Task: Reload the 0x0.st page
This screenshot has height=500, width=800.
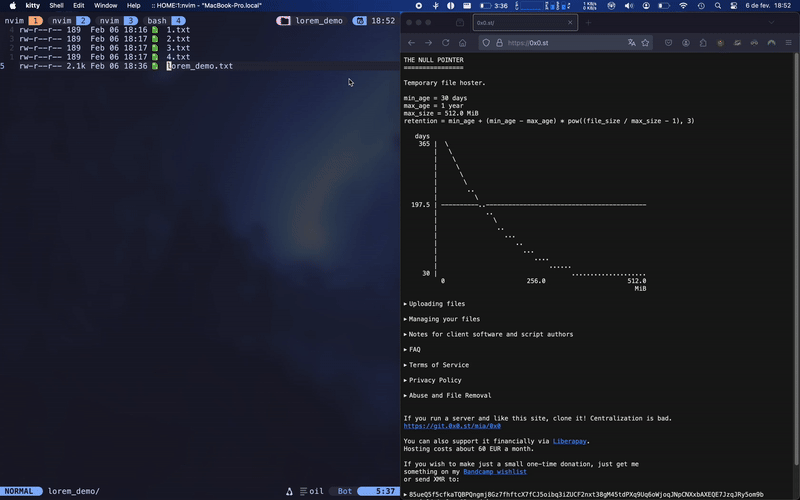Action: [x=445, y=43]
